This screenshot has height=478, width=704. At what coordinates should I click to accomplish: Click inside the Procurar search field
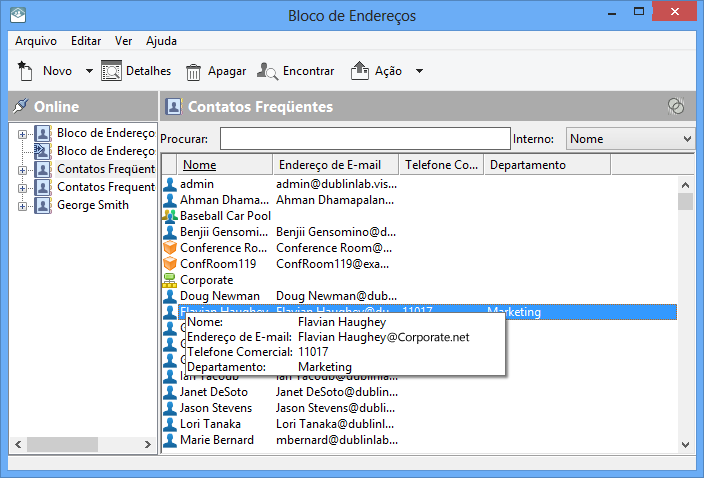coord(365,138)
